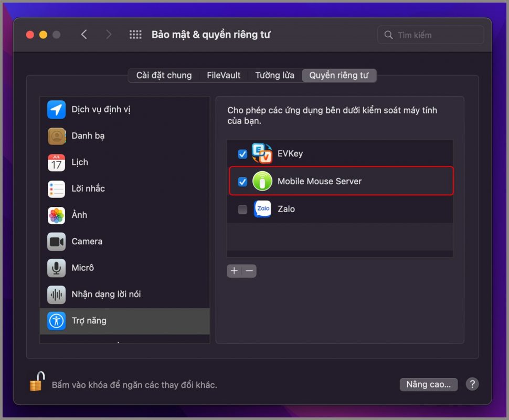The image size is (509, 420).
Task: Switch to the Cài đặt chung tab
Action: (164, 76)
